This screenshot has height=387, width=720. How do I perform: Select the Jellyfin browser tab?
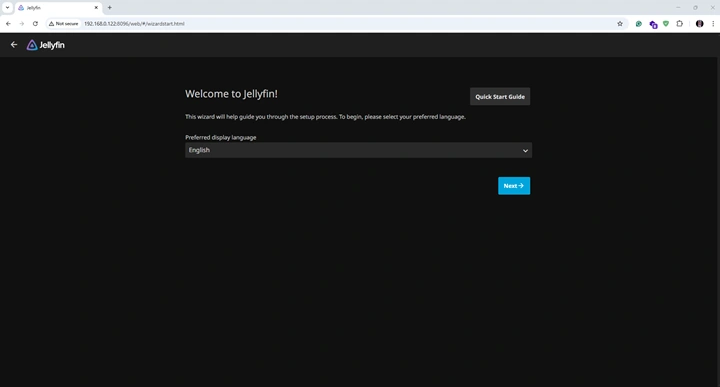tap(58, 8)
